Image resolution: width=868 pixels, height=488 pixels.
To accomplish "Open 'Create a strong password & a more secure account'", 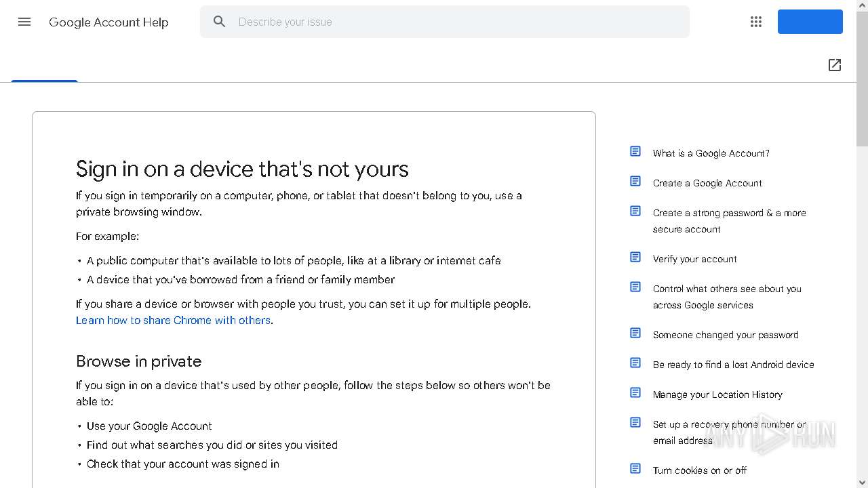I will pos(730,221).
